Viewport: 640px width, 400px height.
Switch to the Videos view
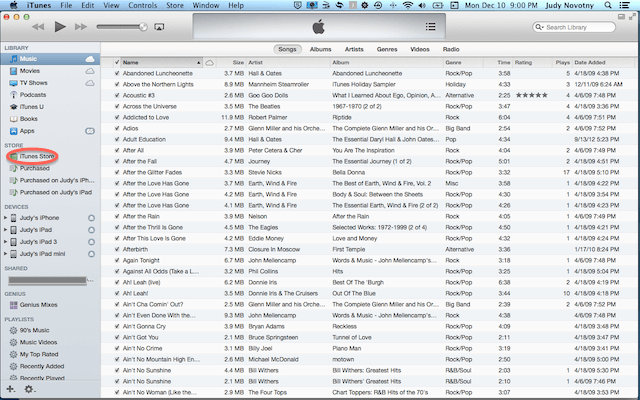420,49
